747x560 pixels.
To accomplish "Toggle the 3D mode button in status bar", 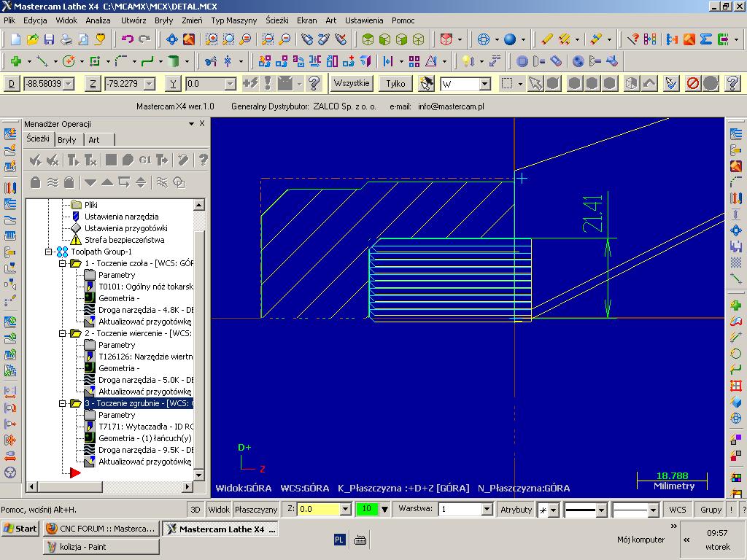I will click(196, 510).
